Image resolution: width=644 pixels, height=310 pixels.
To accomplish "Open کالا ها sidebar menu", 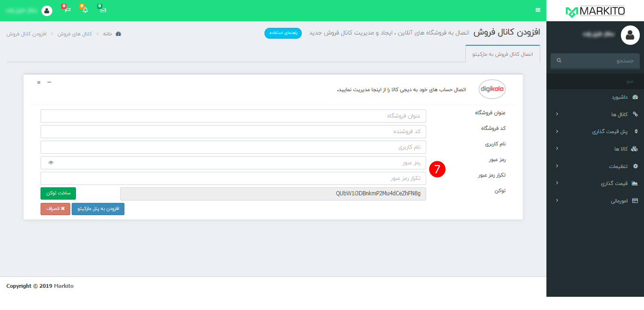I will (x=595, y=149).
